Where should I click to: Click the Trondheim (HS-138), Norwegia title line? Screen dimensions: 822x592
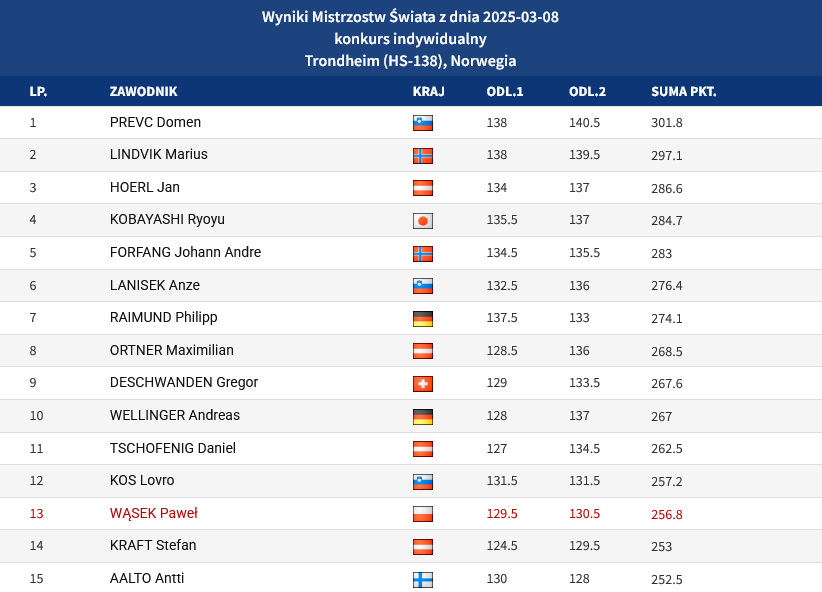[410, 61]
